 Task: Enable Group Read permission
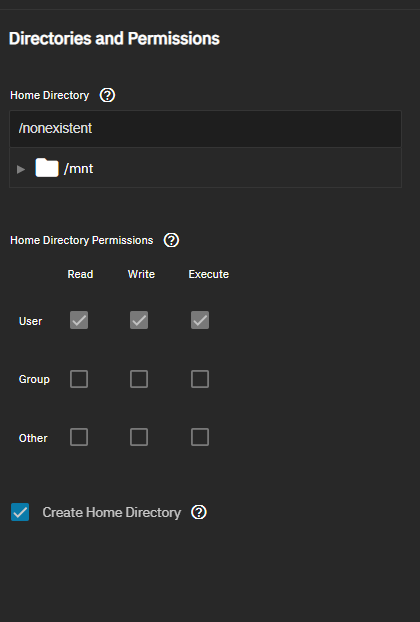coord(79,379)
